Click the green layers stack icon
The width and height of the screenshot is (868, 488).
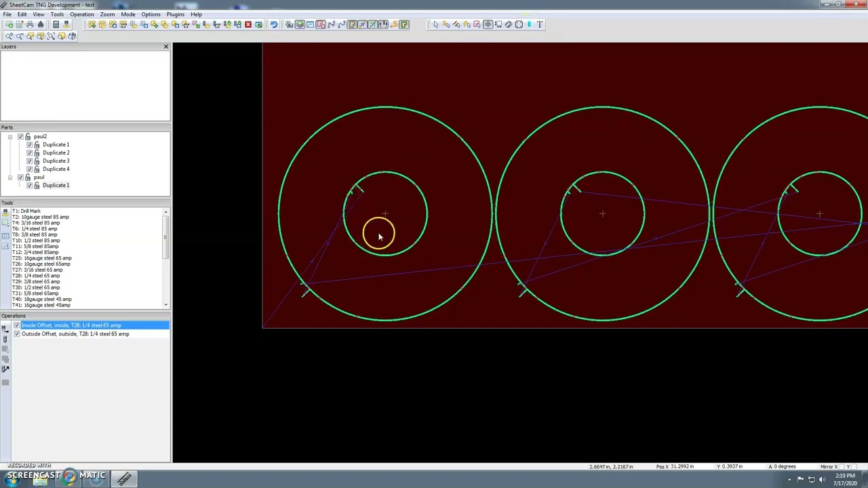pyautogui.click(x=300, y=24)
